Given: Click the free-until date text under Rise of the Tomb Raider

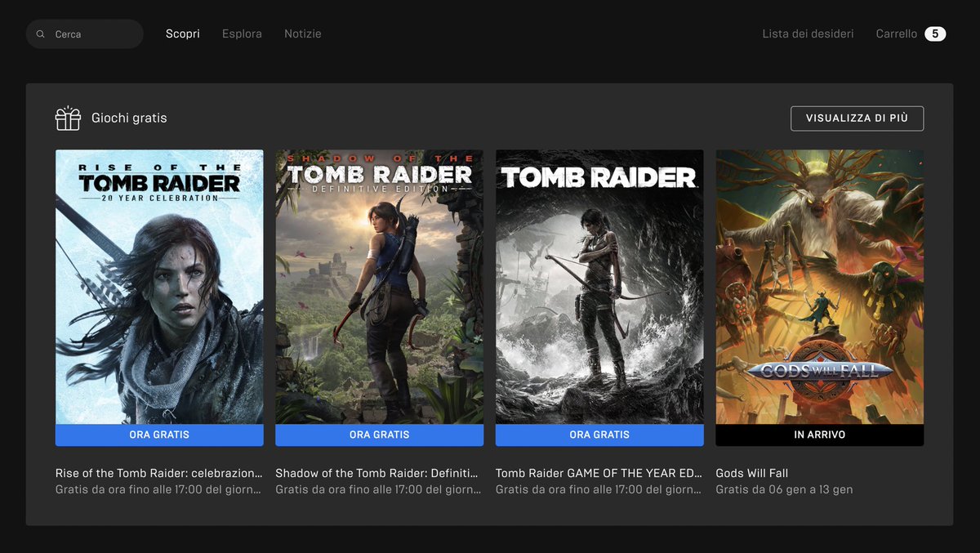Looking at the screenshot, I should click(x=159, y=490).
